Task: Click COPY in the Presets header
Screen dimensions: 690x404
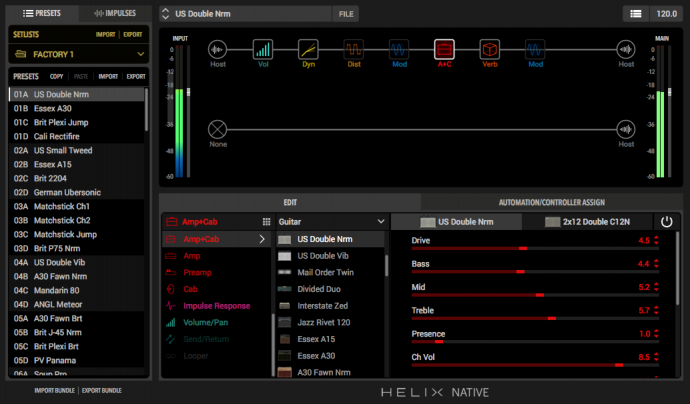Action: (x=56, y=76)
